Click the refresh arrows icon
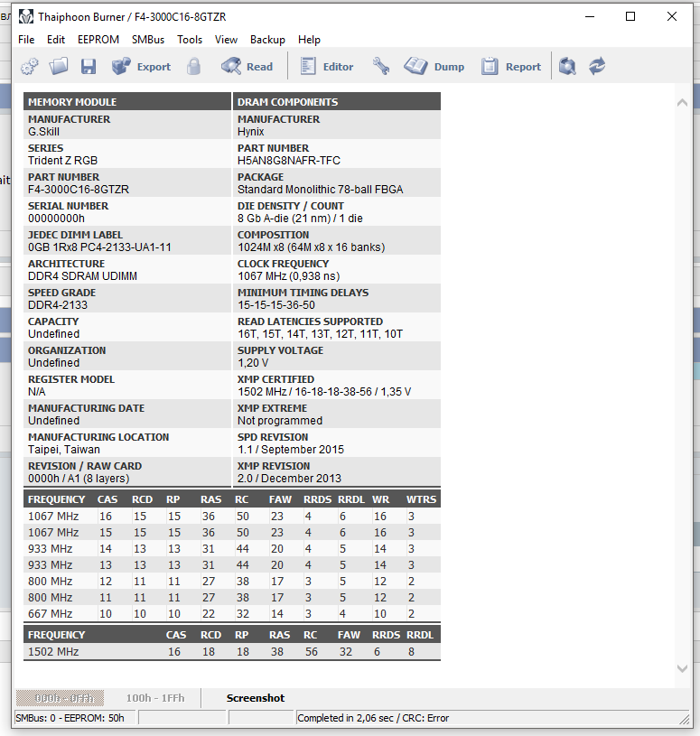700x736 pixels. (x=597, y=67)
